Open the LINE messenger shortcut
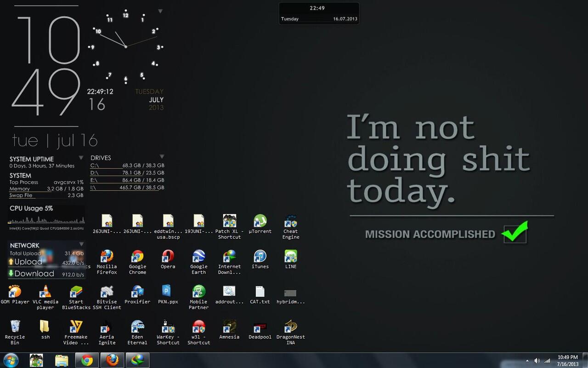The image size is (588, 368). coord(291,259)
